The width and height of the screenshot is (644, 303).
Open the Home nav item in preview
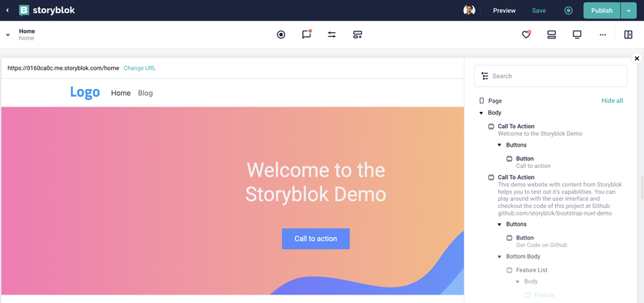point(121,93)
